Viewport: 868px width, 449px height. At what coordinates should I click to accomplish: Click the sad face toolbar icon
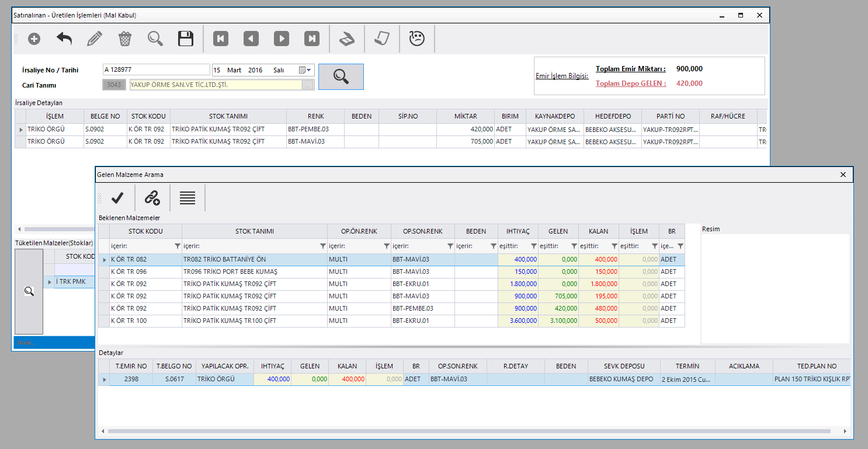pyautogui.click(x=416, y=39)
